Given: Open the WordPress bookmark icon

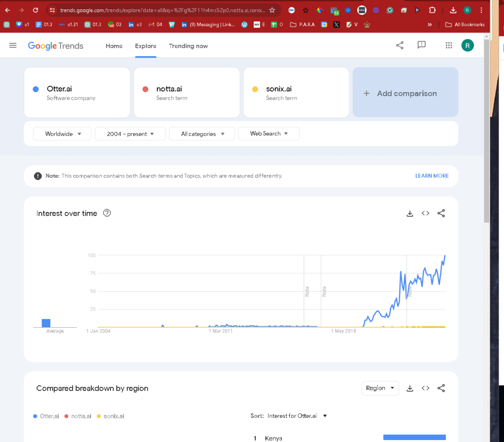Looking at the screenshot, I should 244,25.
